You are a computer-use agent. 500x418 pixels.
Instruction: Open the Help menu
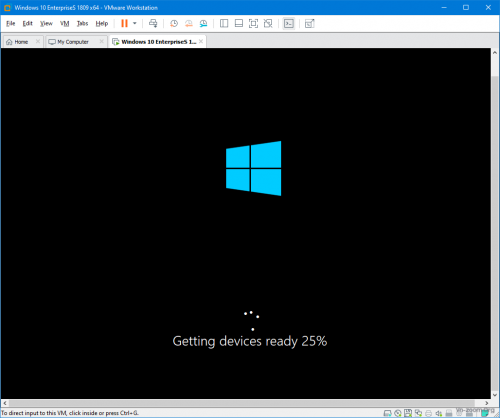(102, 23)
